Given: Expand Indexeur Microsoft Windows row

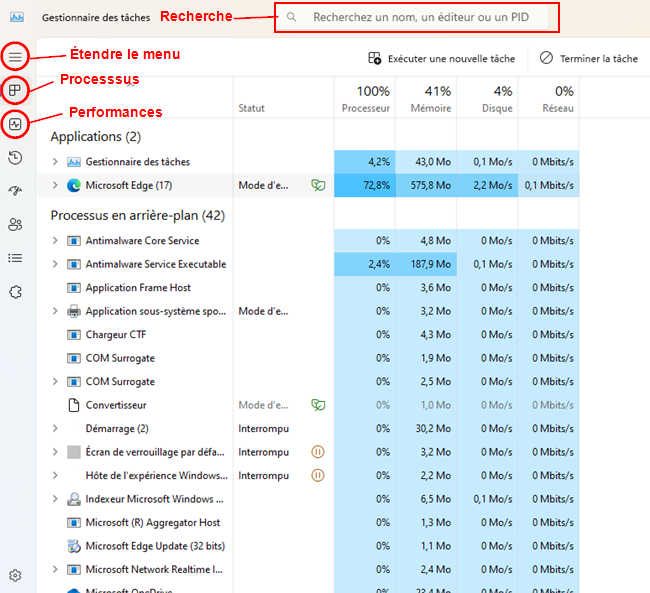Looking at the screenshot, I should point(55,499).
